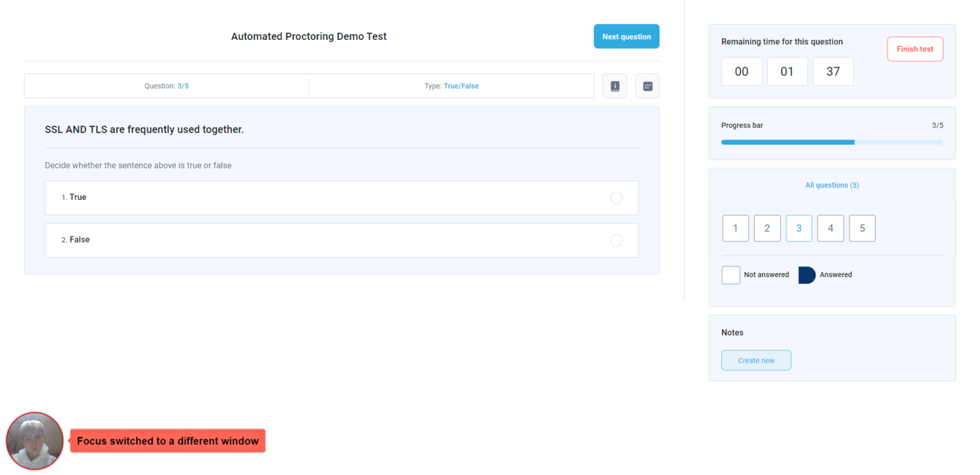Open the test info book icon

(x=614, y=86)
